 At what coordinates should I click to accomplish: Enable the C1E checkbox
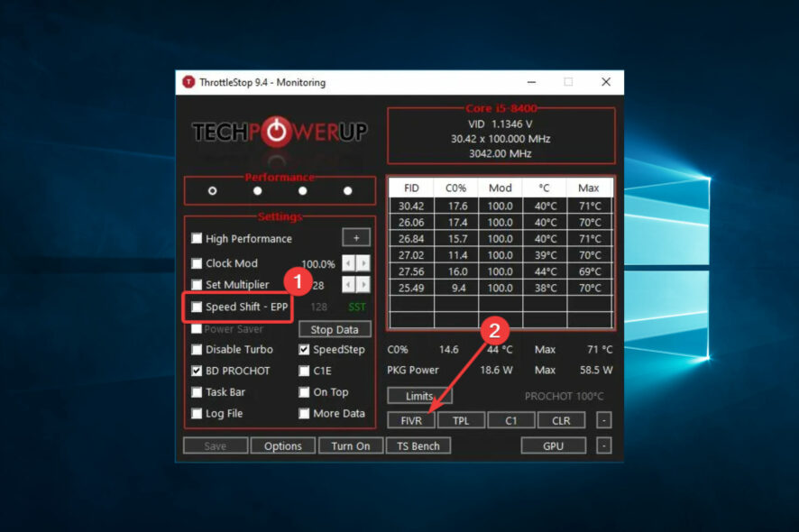point(304,371)
